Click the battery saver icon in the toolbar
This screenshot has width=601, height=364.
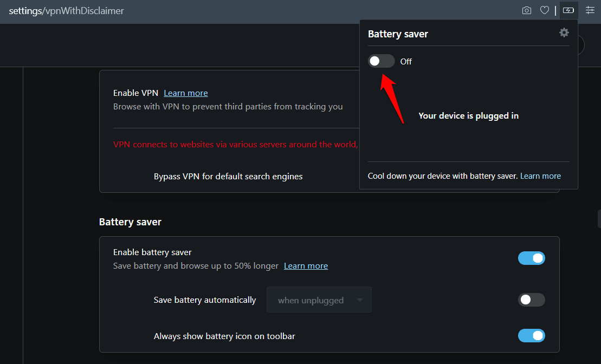(568, 10)
